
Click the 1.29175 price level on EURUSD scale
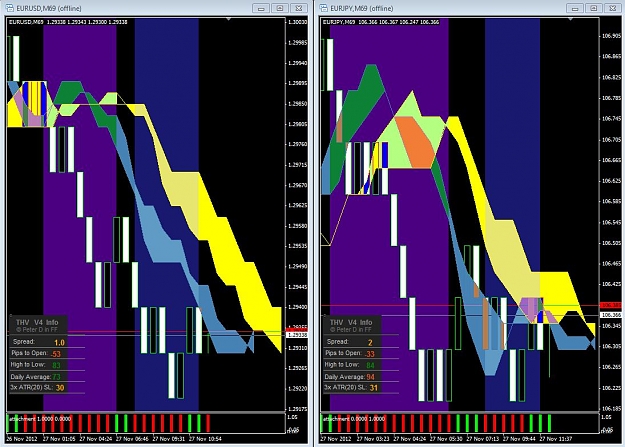click(x=297, y=409)
